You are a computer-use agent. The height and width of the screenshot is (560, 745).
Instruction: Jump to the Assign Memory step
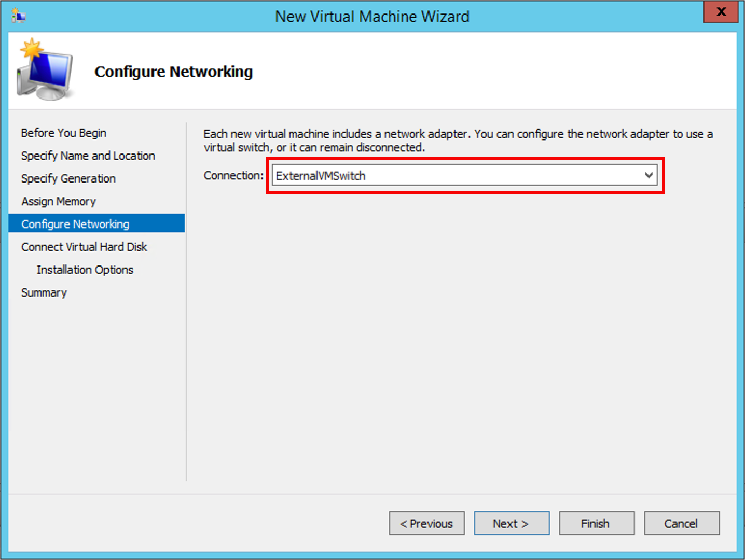coord(59,201)
